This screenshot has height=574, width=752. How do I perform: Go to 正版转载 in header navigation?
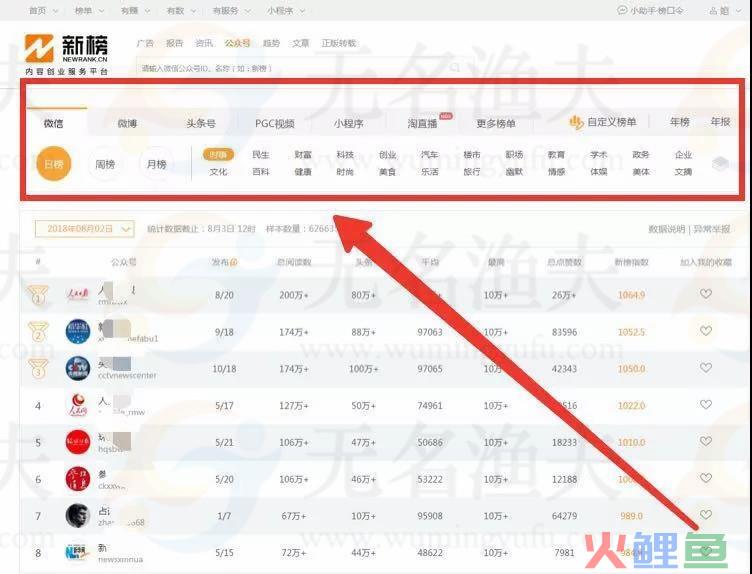[x=339, y=43]
